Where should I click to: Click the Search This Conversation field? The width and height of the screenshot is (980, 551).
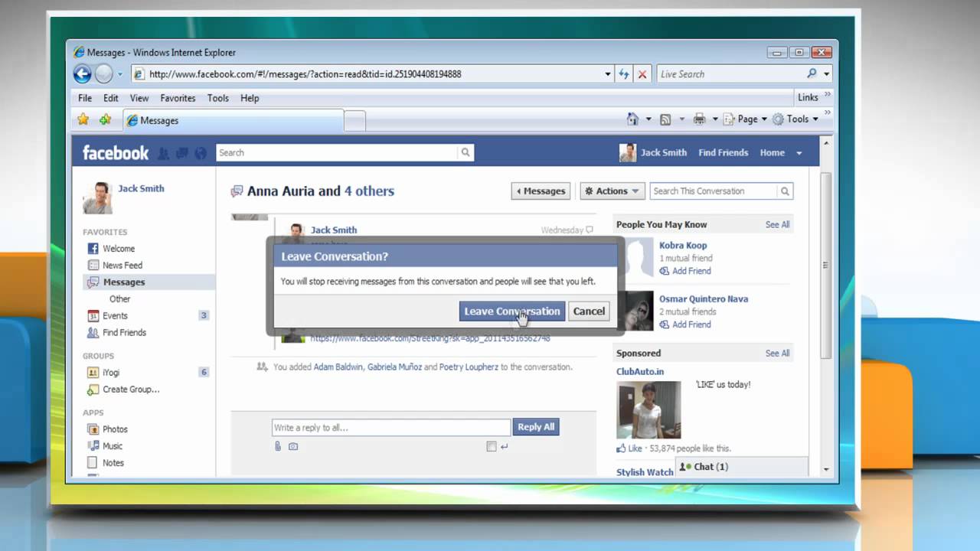pyautogui.click(x=714, y=191)
